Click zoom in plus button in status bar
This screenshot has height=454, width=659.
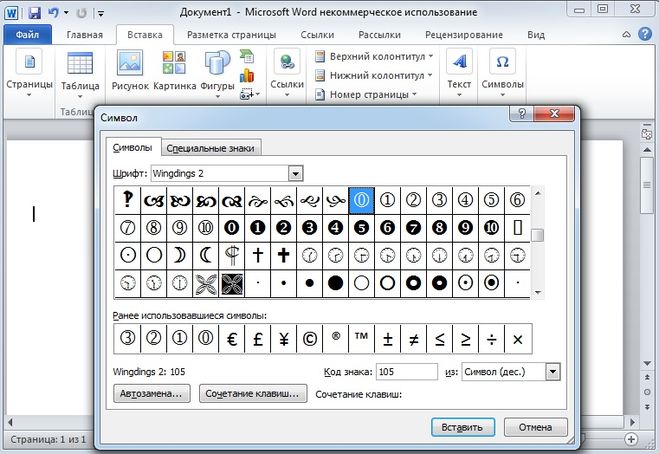[631, 439]
